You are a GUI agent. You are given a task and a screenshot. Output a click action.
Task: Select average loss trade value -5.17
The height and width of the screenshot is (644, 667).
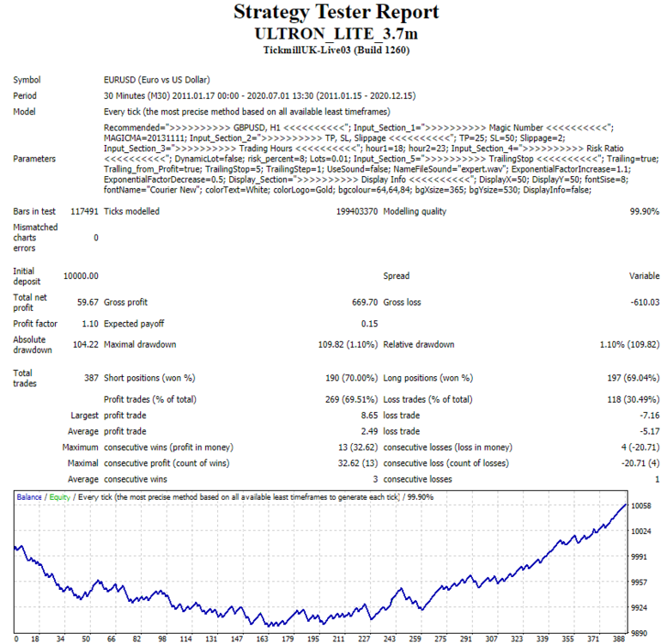click(650, 432)
